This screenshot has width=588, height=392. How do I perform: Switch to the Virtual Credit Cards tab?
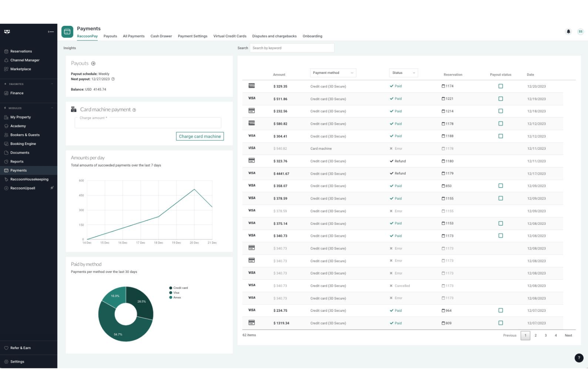tap(230, 36)
